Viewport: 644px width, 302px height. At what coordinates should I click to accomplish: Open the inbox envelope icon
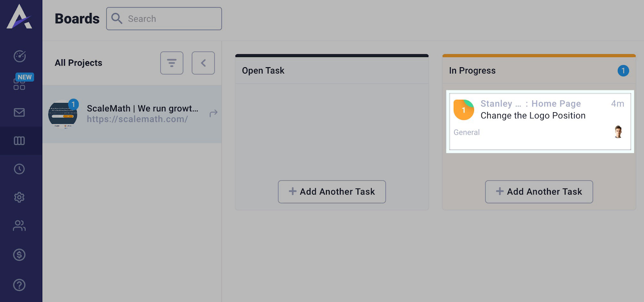point(19,113)
